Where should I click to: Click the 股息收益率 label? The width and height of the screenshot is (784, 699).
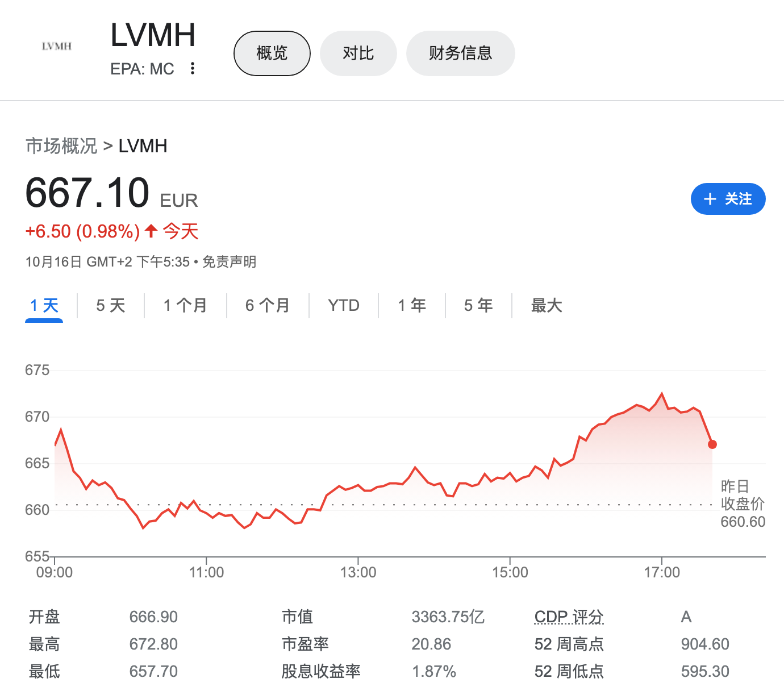(321, 671)
